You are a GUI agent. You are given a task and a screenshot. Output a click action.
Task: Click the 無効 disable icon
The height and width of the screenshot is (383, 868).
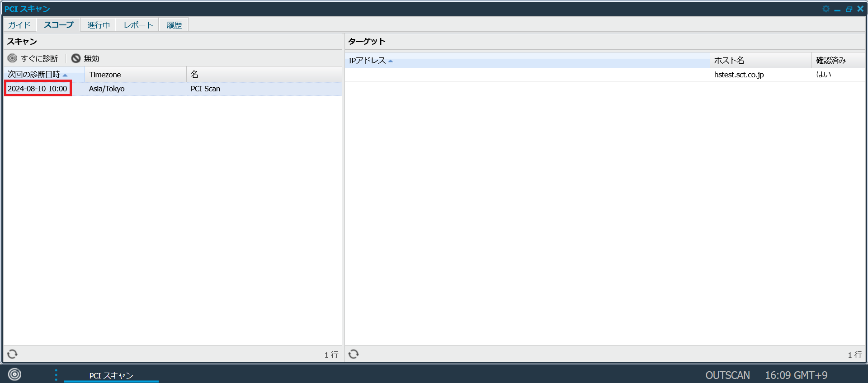click(x=76, y=58)
